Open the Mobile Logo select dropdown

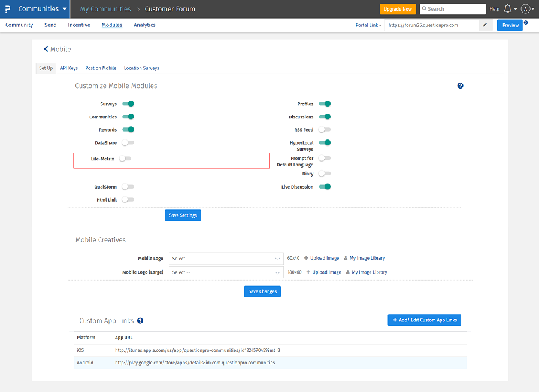[226, 259]
